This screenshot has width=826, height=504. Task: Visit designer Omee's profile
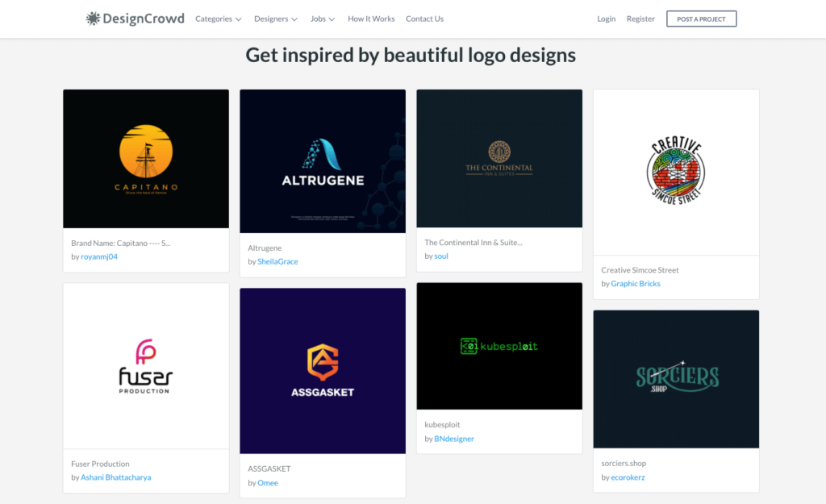tap(268, 482)
